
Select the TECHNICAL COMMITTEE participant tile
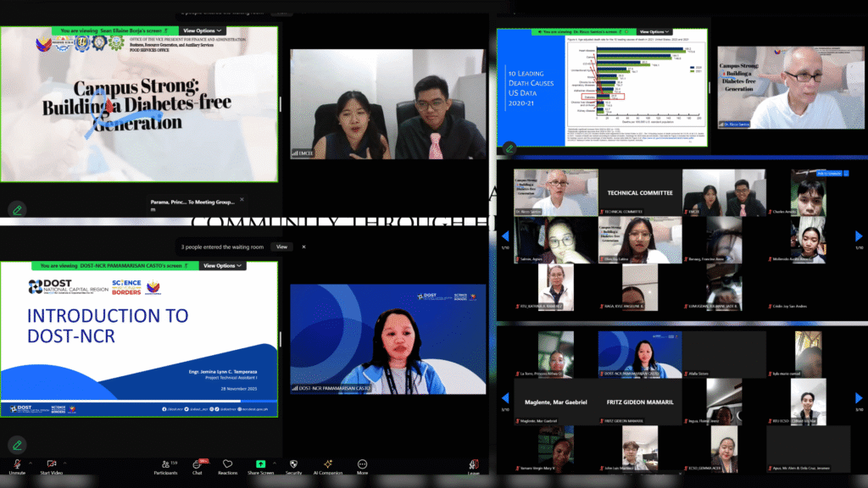pyautogui.click(x=639, y=194)
